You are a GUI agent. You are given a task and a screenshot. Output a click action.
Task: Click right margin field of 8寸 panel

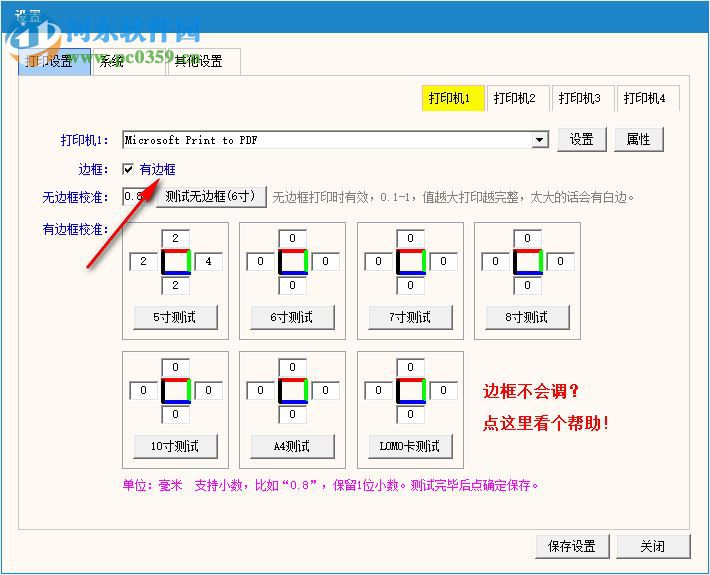click(x=561, y=261)
